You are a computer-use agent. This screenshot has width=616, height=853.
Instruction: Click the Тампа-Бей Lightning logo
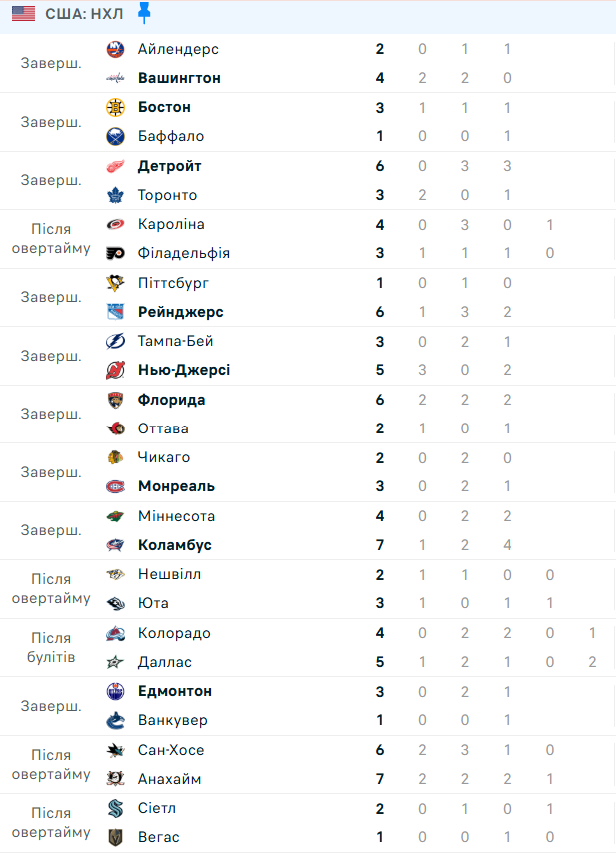point(115,341)
